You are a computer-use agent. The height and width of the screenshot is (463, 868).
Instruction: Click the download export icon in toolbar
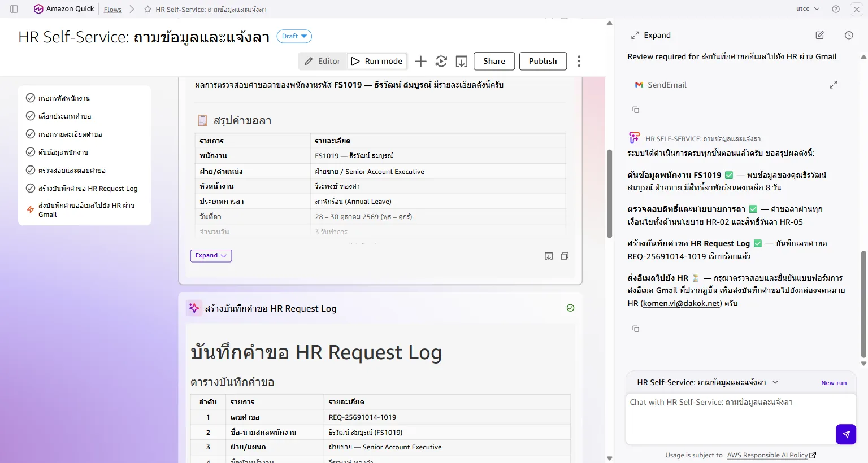(x=461, y=61)
